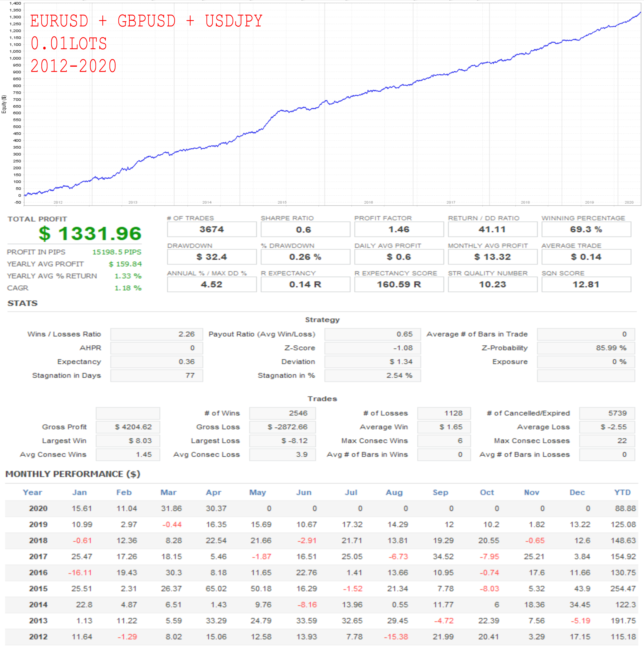The image size is (644, 648).
Task: Select the 2012 marker on chart axis
Action: pyautogui.click(x=58, y=202)
